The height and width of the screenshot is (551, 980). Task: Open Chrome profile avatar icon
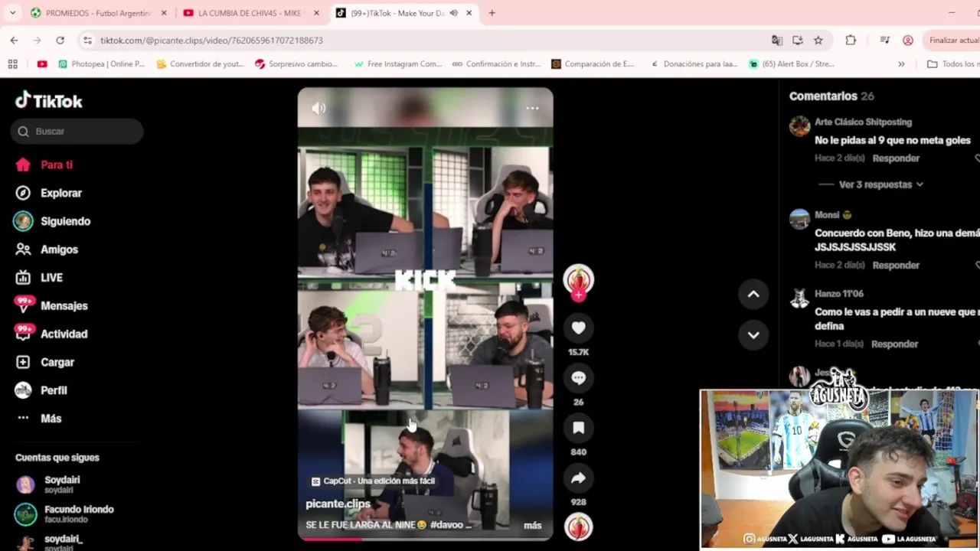click(x=908, y=40)
